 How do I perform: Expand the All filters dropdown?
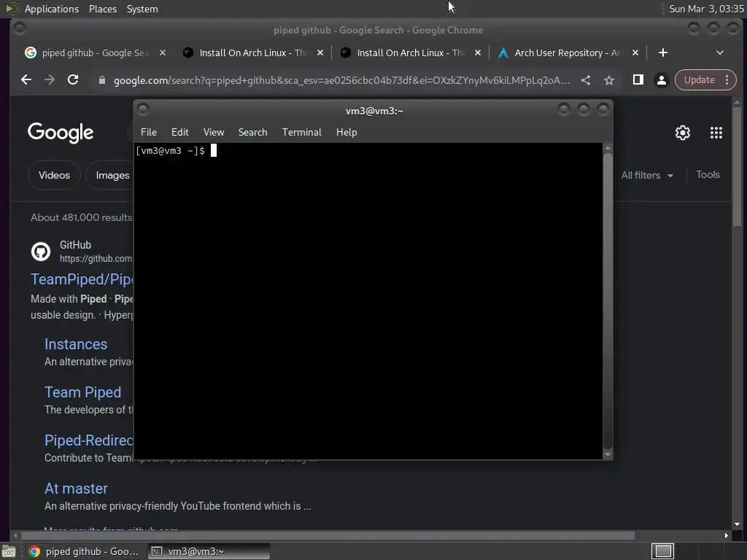click(x=647, y=175)
